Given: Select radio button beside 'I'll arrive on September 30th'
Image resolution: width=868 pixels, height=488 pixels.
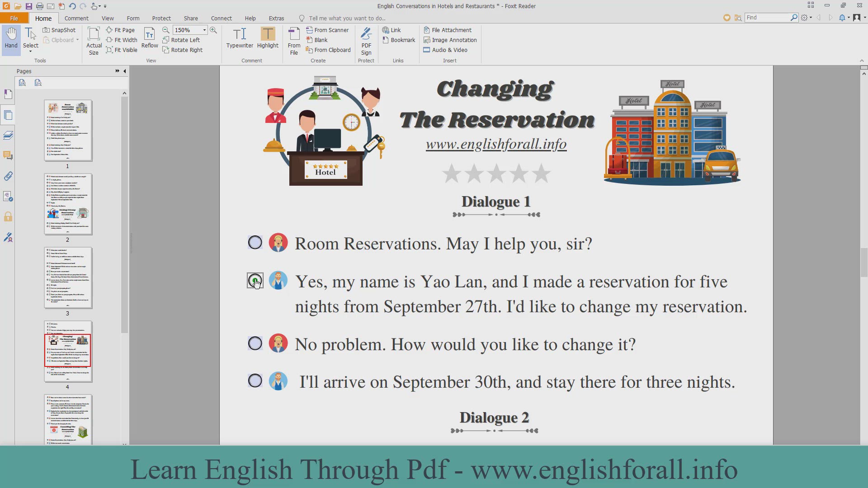Looking at the screenshot, I should (x=255, y=381).
